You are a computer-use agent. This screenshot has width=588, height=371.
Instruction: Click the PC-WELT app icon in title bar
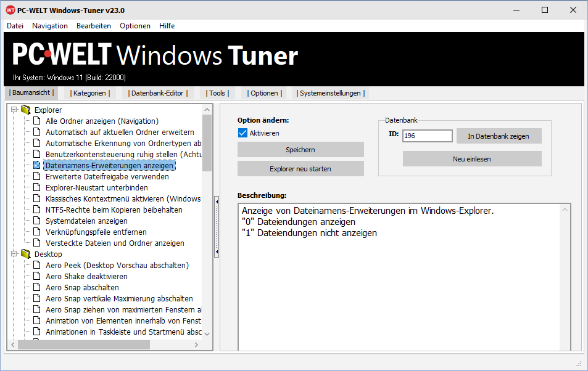click(10, 10)
